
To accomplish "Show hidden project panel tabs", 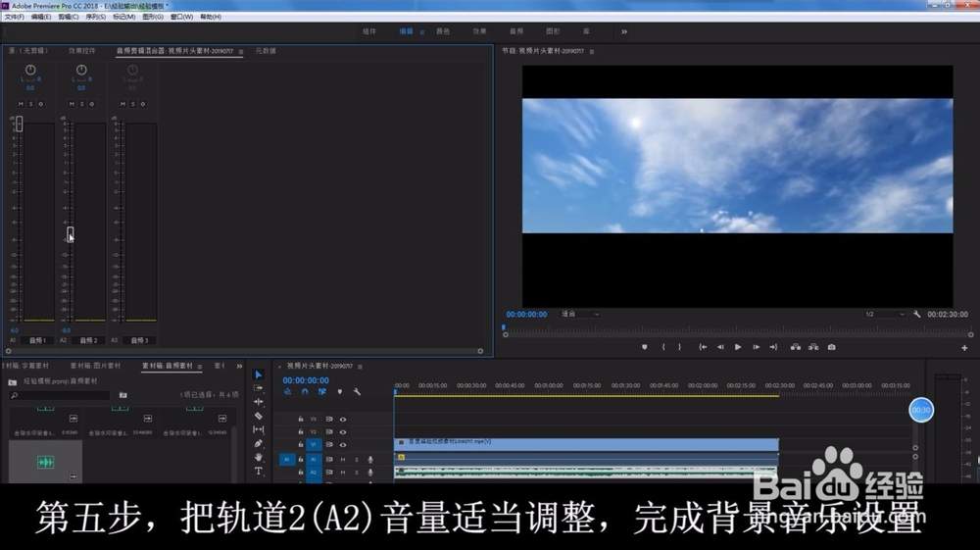I will (x=239, y=367).
